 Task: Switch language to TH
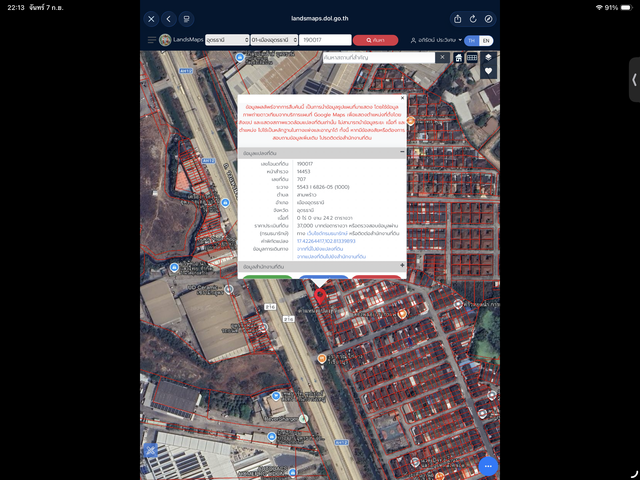[x=471, y=40]
